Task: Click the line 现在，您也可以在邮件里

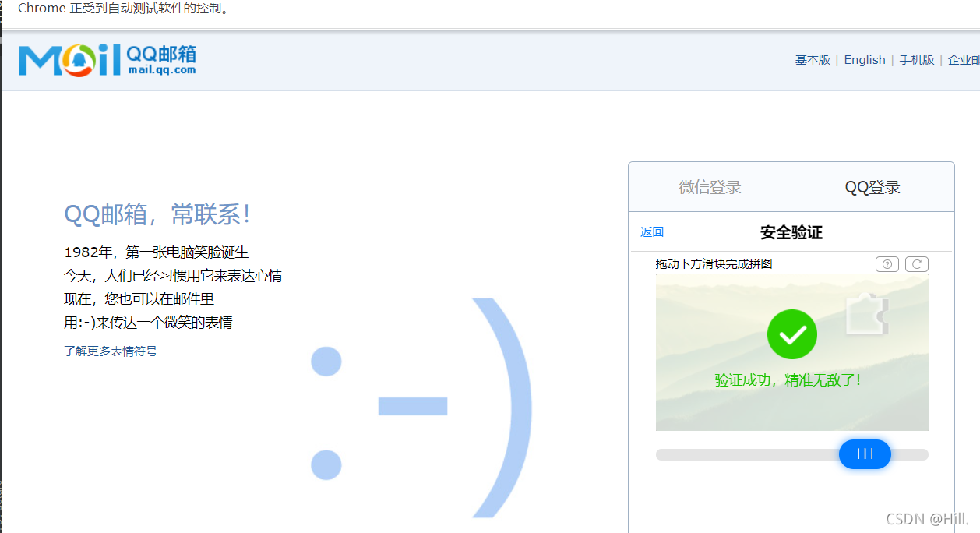Action: 139,299
